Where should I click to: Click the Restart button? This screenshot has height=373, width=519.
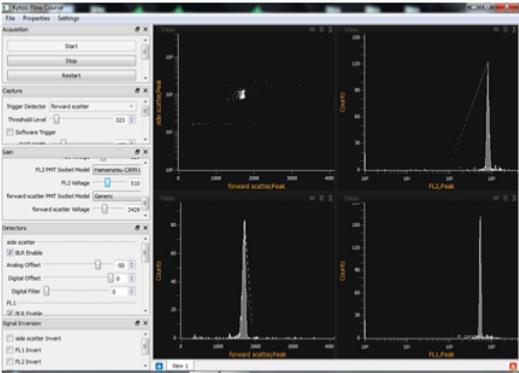click(71, 76)
